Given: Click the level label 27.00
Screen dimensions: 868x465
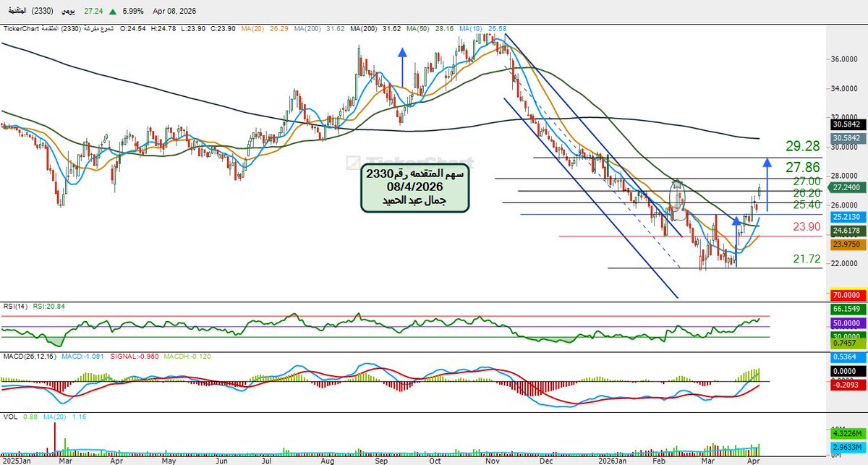Looking at the screenshot, I should pyautogui.click(x=808, y=181).
